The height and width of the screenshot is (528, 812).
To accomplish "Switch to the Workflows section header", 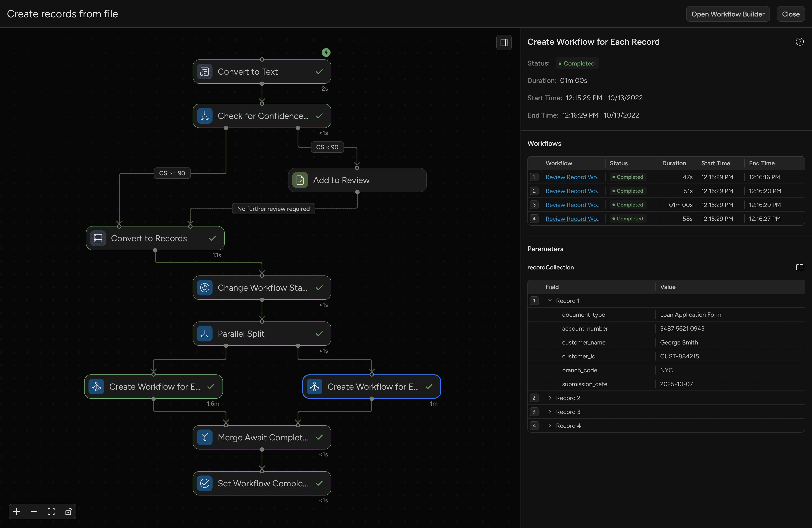I will 544,143.
